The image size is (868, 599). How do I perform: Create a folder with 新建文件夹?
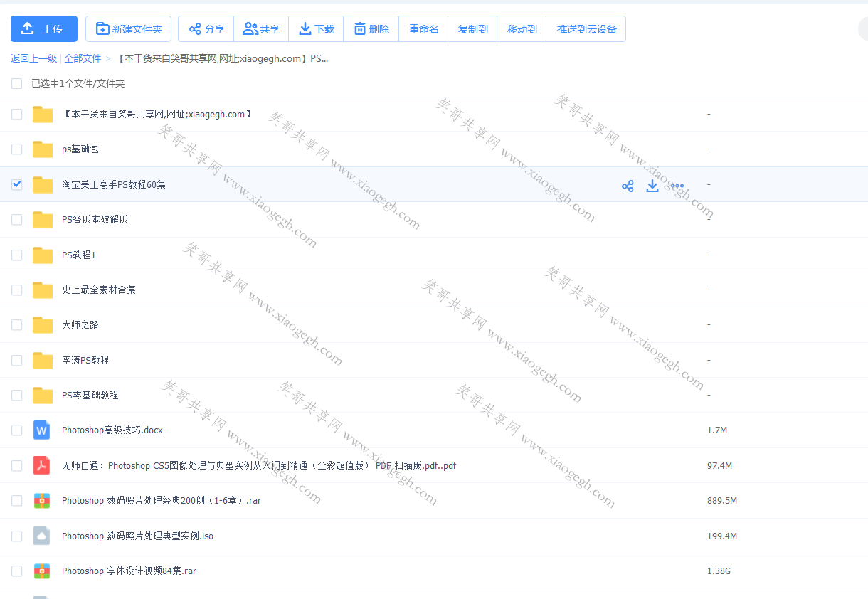[x=128, y=29]
